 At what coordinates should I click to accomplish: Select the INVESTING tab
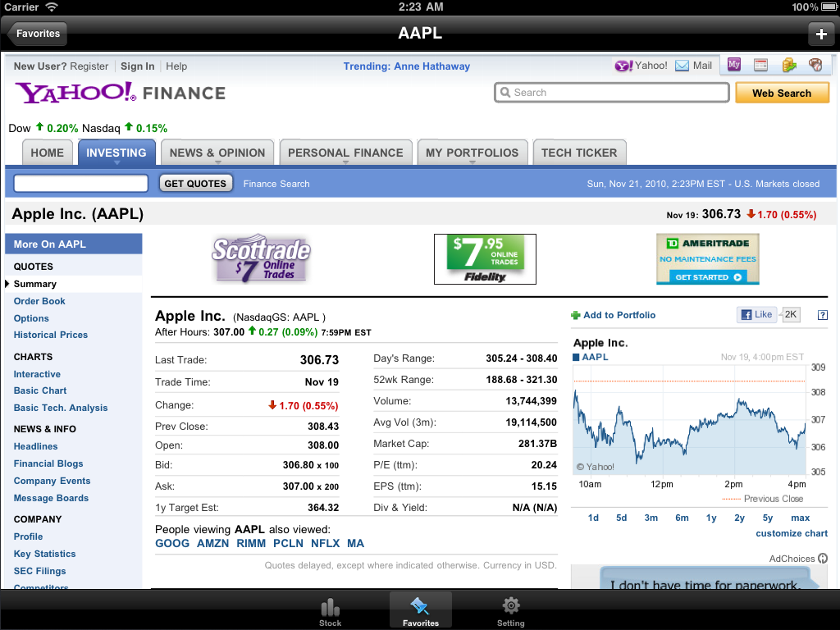[x=116, y=153]
